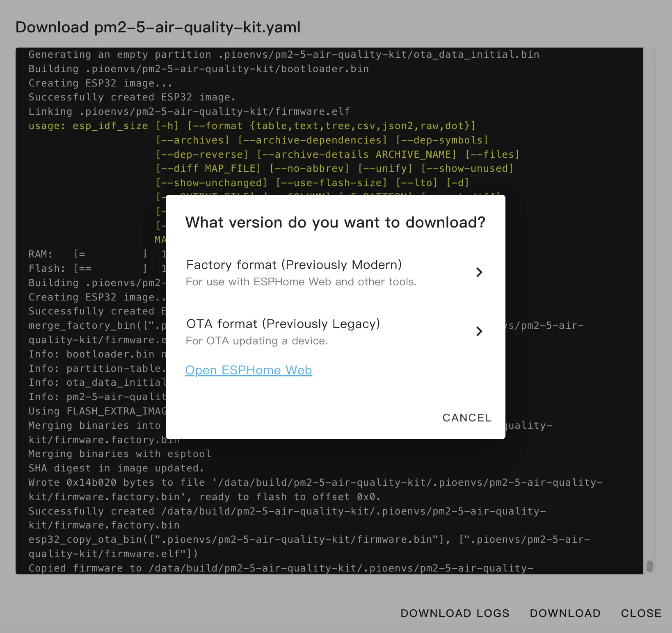Open the ESPHome Web link
The width and height of the screenshot is (672, 633).
point(249,370)
